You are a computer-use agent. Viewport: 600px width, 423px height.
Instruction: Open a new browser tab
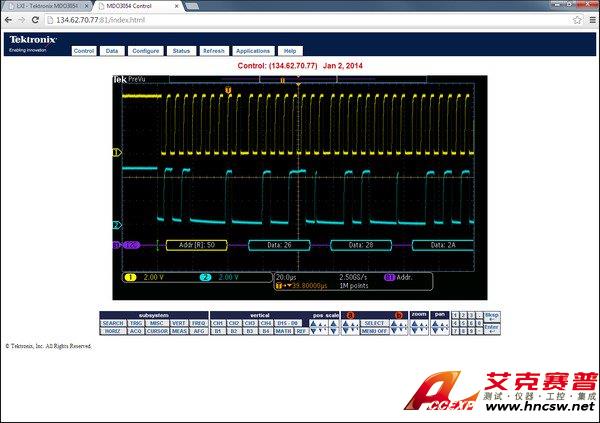click(192, 6)
